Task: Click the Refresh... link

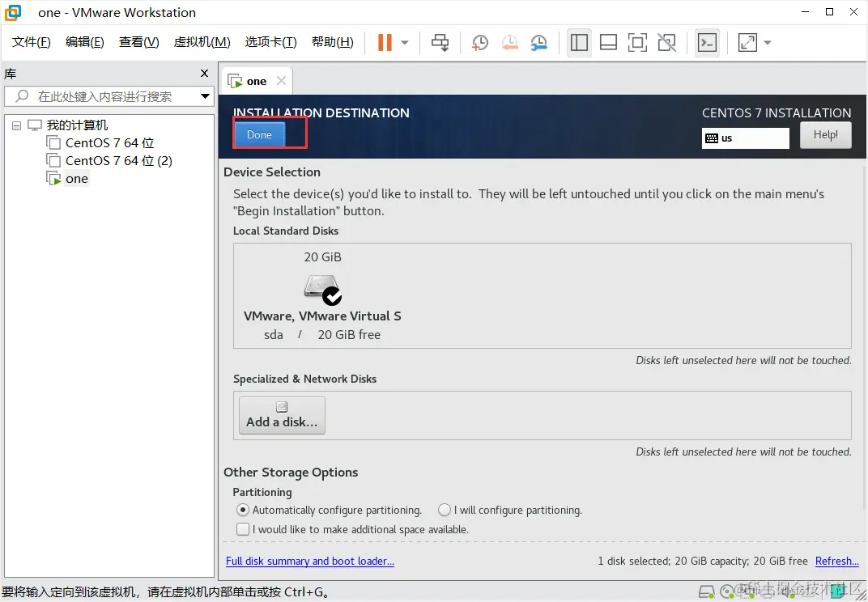Action: click(837, 561)
